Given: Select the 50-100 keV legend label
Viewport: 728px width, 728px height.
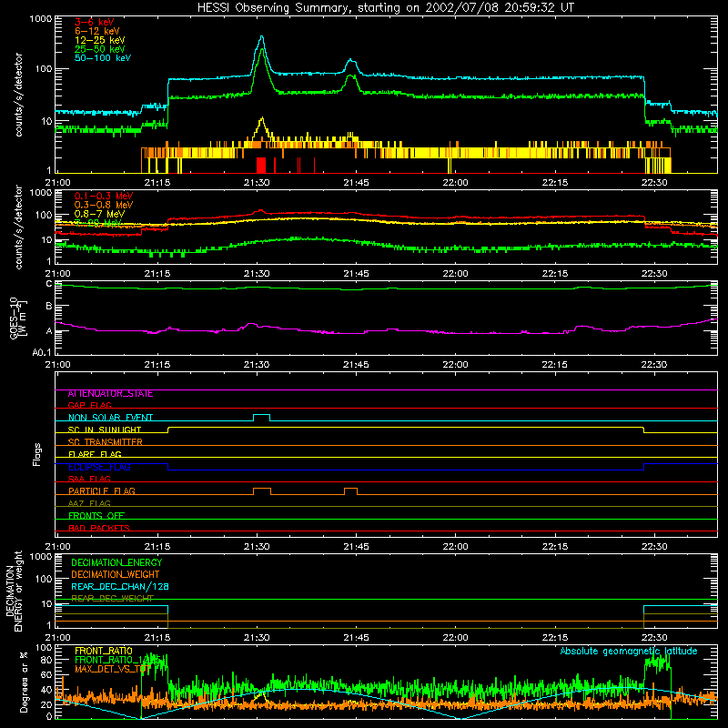Looking at the screenshot, I should pyautogui.click(x=102, y=58).
